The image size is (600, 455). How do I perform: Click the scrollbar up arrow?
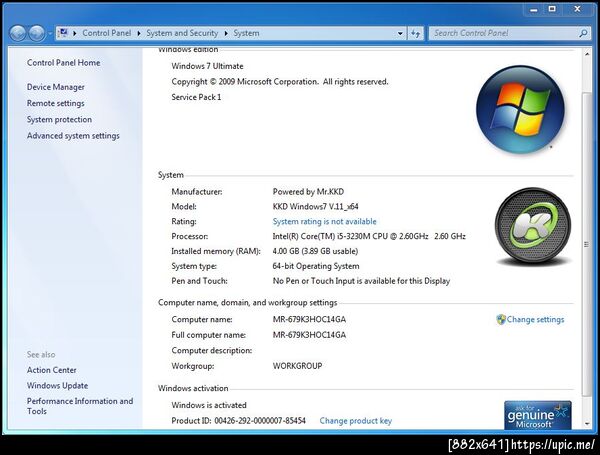coord(587,55)
